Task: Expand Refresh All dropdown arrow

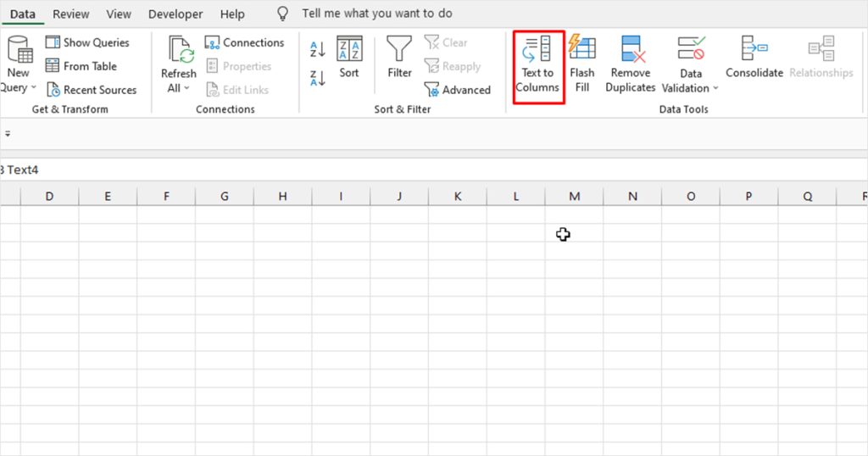Action: tap(186, 88)
